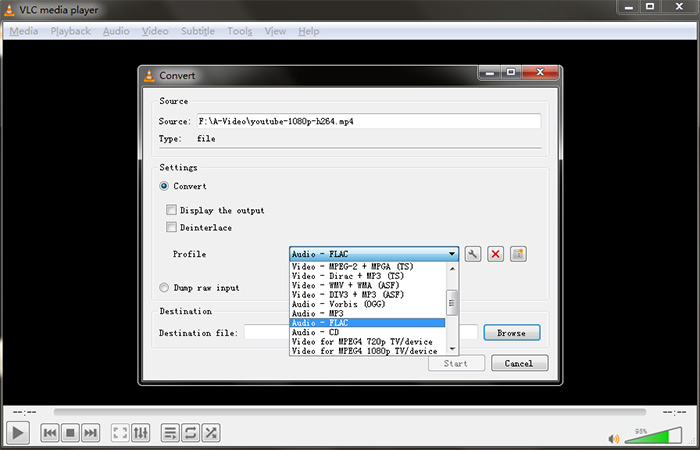This screenshot has width=700, height=450.
Task: Enable the Deinterlace checkbox
Action: pyautogui.click(x=171, y=227)
